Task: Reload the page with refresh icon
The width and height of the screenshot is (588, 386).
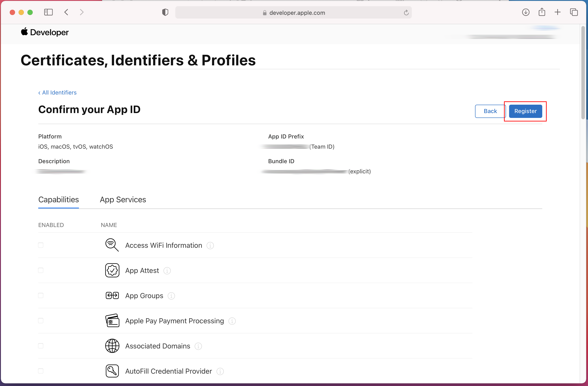Action: (406, 13)
